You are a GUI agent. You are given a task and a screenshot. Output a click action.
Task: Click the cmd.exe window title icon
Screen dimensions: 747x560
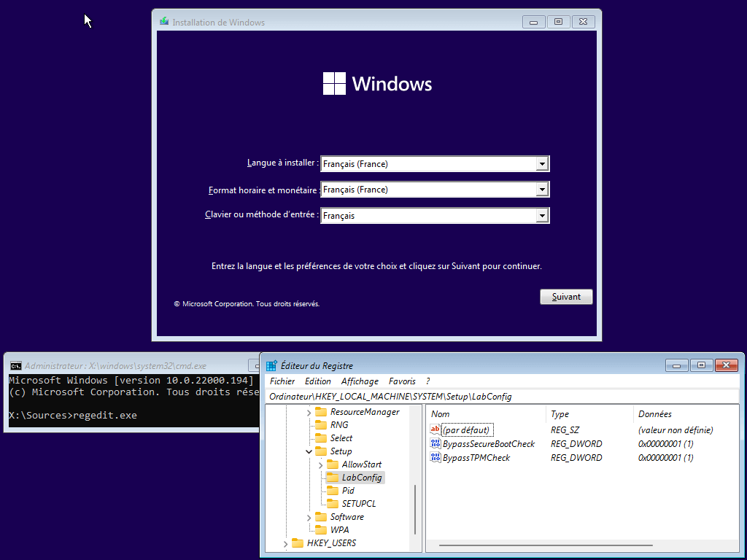(16, 366)
